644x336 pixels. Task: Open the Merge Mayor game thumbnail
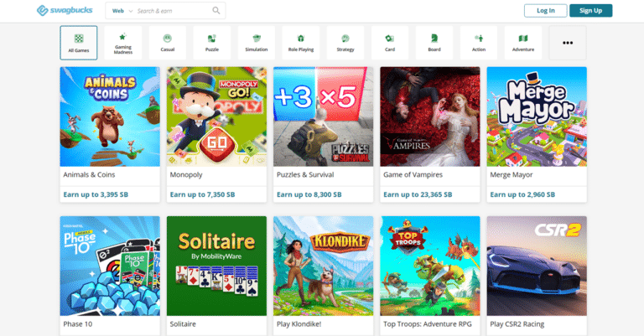coord(537,116)
